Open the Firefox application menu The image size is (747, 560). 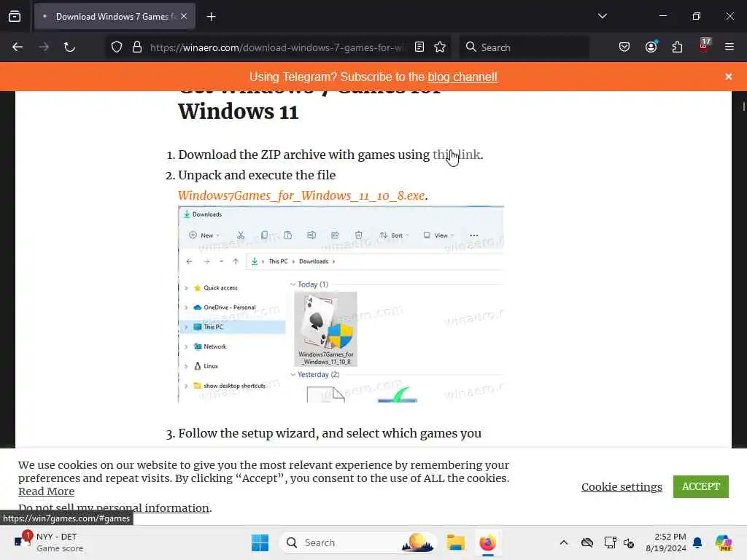pos(729,47)
